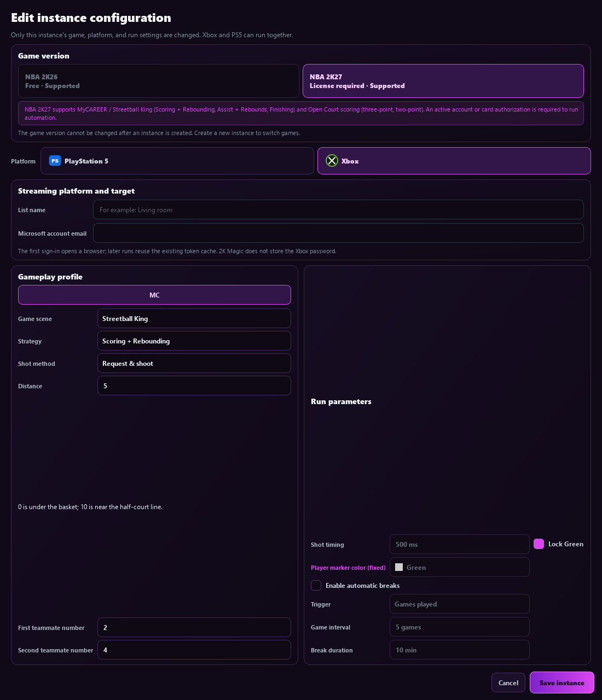The width and height of the screenshot is (602, 700).
Task: Click the 'Game version' heading
Action: click(44, 56)
